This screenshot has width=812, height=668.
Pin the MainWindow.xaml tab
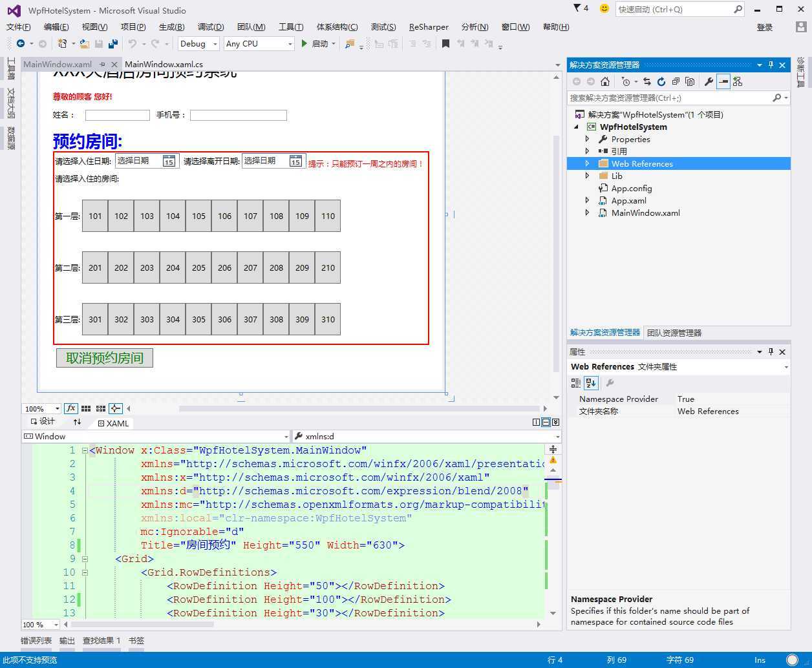pyautogui.click(x=102, y=65)
